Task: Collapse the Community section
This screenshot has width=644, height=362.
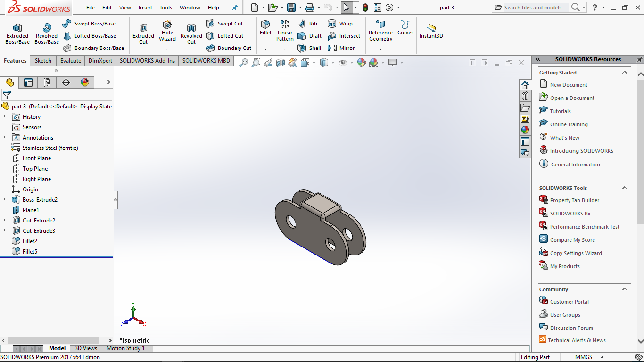Action: click(x=625, y=289)
